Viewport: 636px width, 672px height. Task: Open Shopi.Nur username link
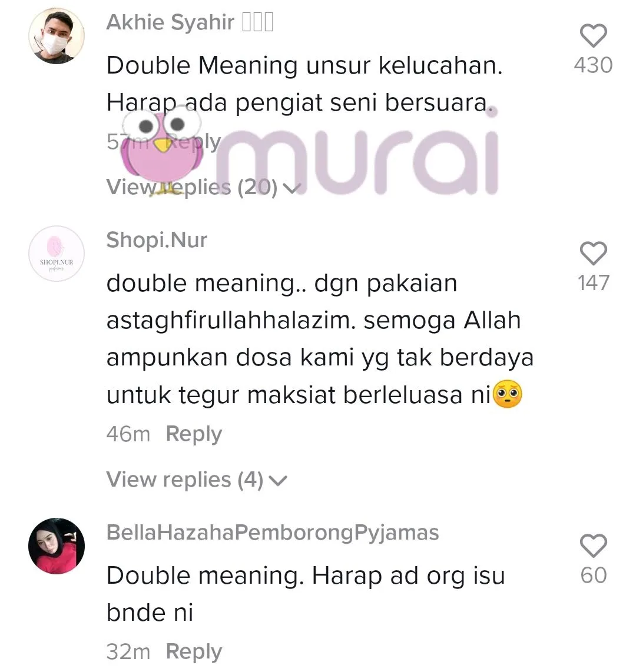pos(157,240)
